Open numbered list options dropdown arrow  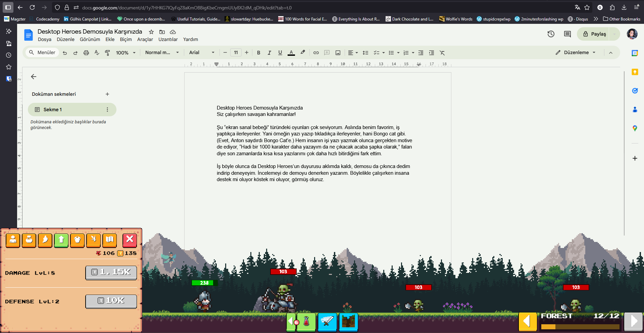pos(413,53)
